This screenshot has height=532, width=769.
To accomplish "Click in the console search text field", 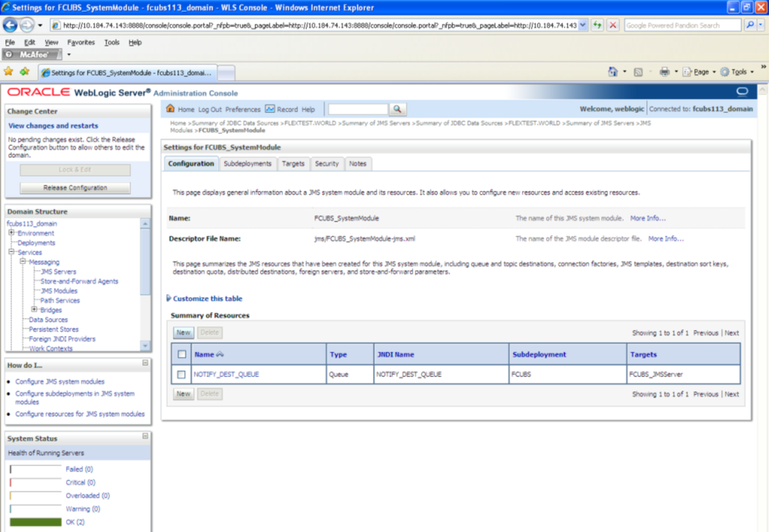I will click(x=358, y=108).
